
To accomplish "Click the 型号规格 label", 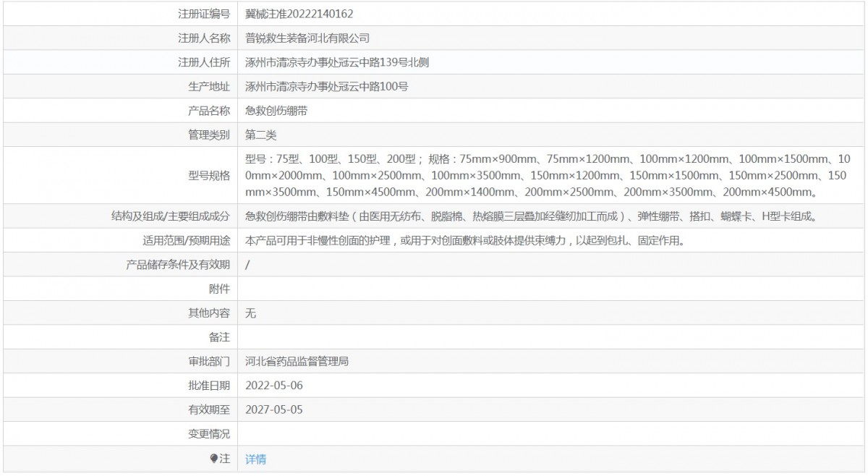I will point(209,175).
